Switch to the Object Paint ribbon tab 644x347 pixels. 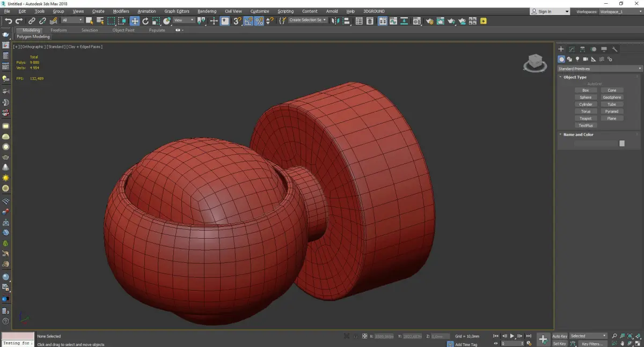123,30
